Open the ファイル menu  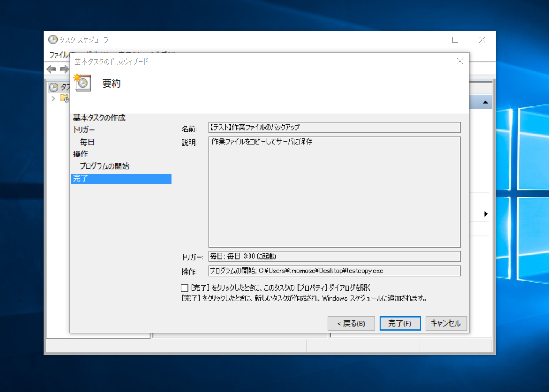(58, 55)
